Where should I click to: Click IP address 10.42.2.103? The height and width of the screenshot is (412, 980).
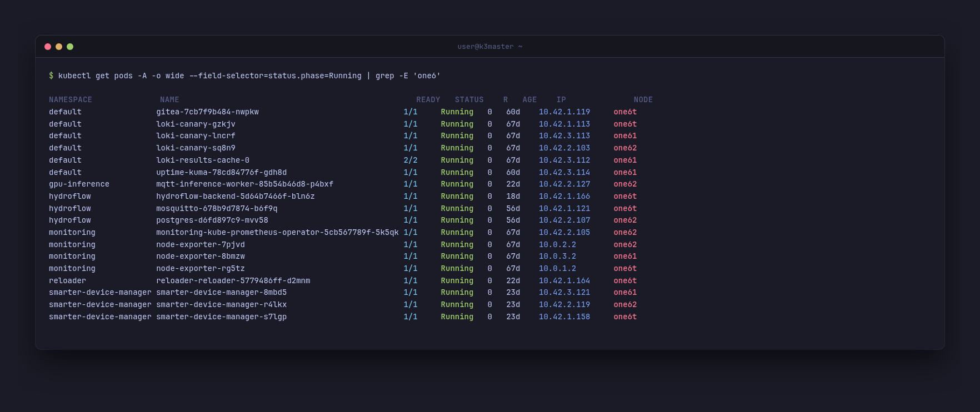point(564,148)
